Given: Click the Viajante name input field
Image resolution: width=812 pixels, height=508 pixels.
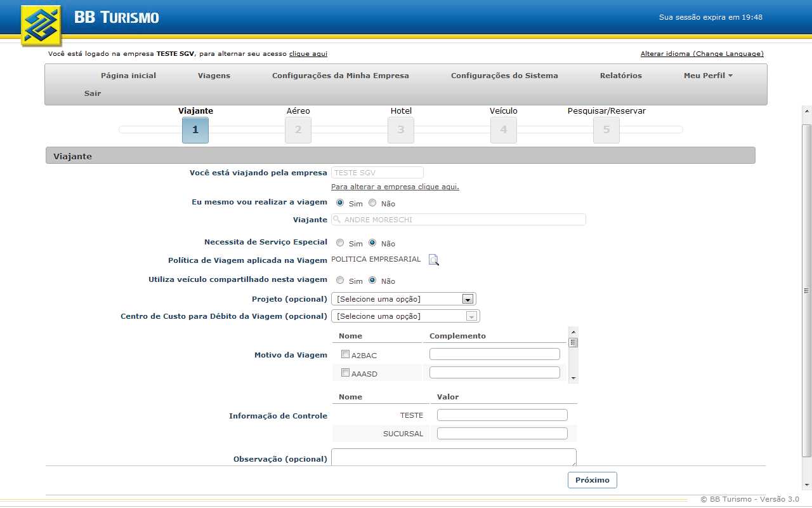Looking at the screenshot, I should coord(459,219).
